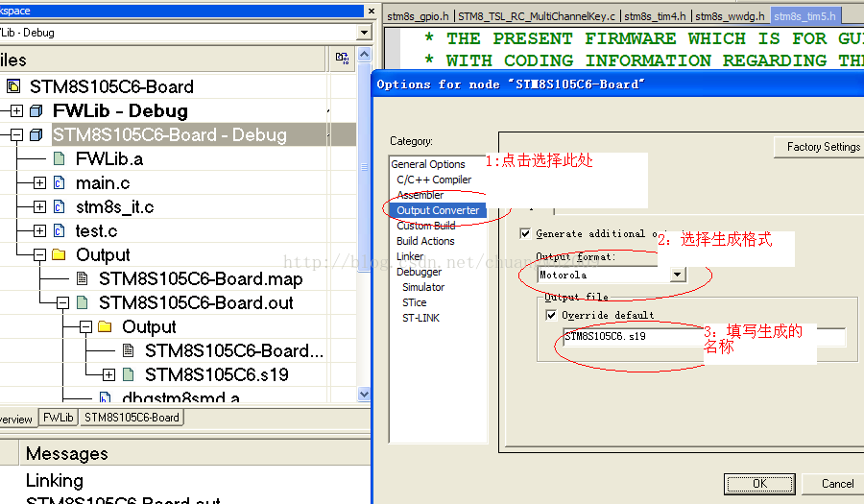Expand the stm8s_it.c tree node
The width and height of the screenshot is (864, 504).
(x=39, y=206)
